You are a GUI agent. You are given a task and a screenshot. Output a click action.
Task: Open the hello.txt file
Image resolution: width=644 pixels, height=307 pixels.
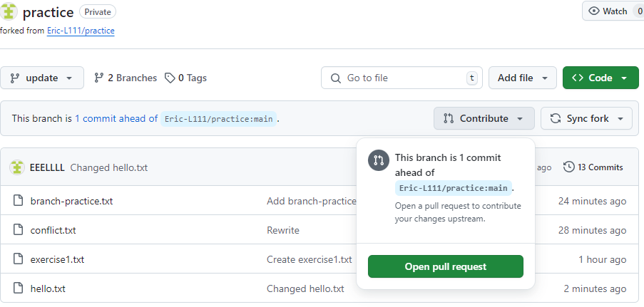[48, 288]
